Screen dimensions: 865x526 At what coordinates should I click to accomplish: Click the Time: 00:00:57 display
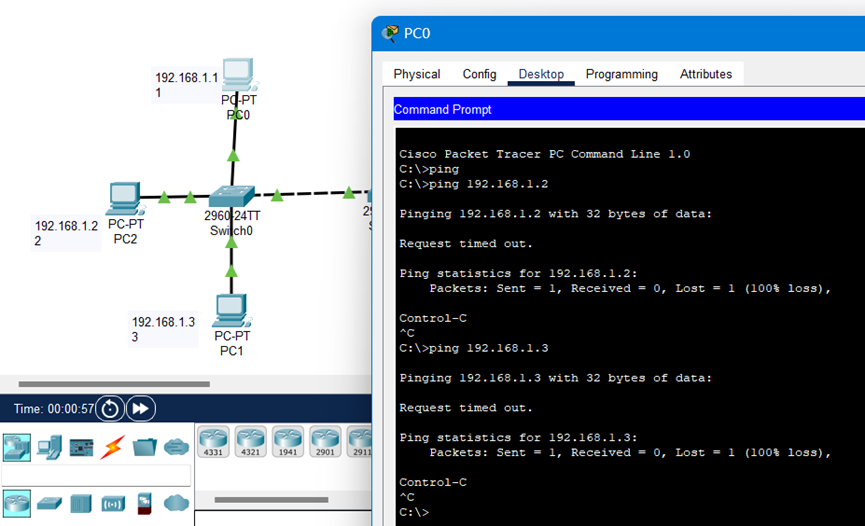click(x=54, y=409)
